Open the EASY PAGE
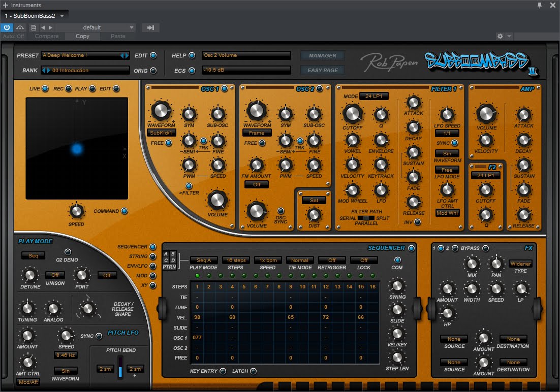This screenshot has height=392, width=560. 323,71
